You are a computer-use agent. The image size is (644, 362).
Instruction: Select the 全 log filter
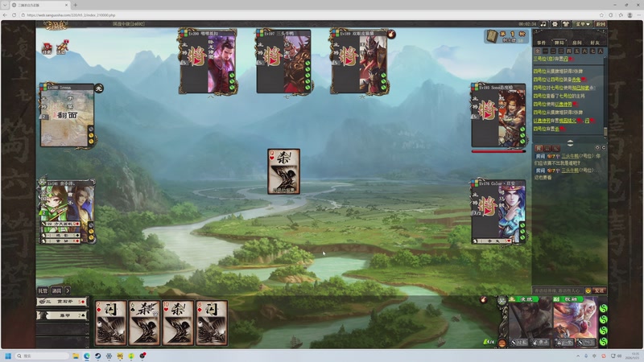tap(538, 51)
